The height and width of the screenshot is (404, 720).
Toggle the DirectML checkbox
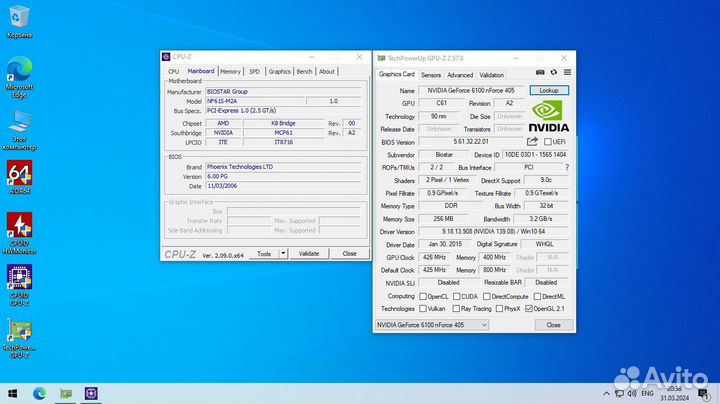(537, 297)
